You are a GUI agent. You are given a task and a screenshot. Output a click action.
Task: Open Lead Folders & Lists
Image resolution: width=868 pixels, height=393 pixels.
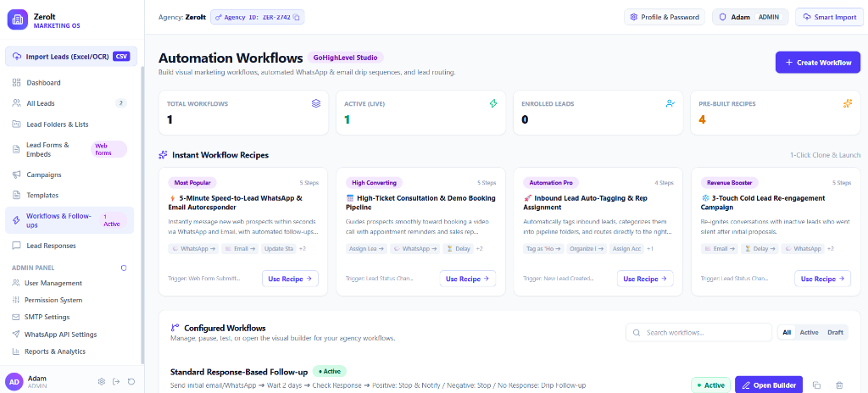click(x=71, y=125)
